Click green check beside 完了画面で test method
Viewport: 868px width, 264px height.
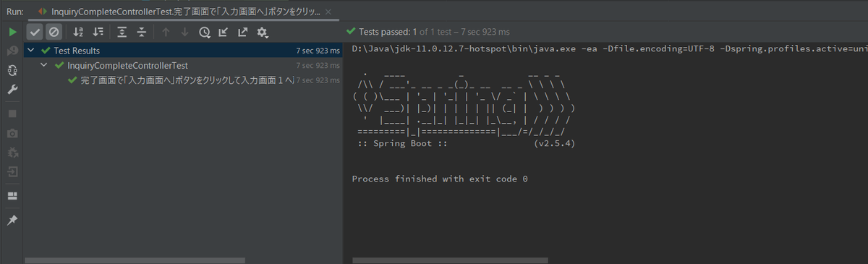pyautogui.click(x=72, y=80)
